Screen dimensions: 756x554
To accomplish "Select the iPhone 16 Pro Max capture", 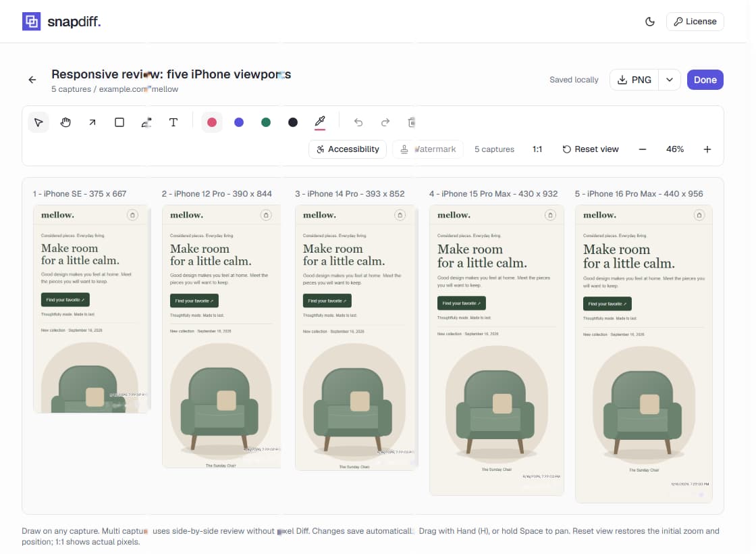I will (x=644, y=354).
